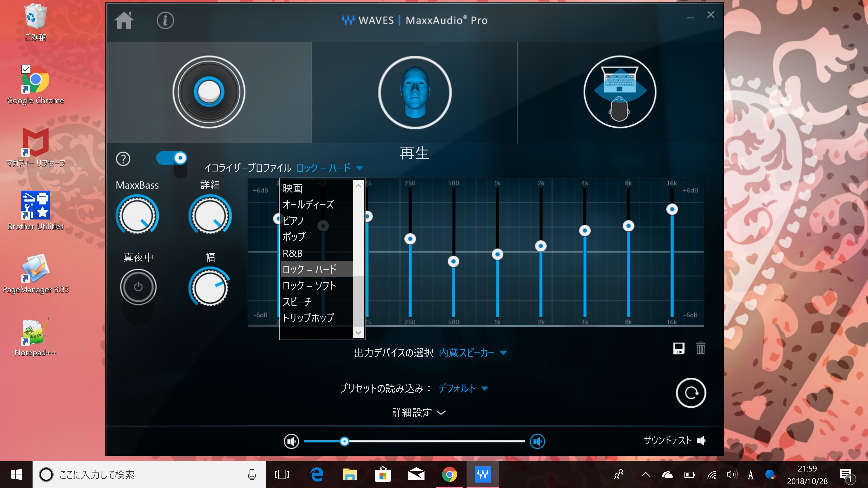Scroll down the equalizer profile list
Image resolution: width=868 pixels, height=488 pixels.
(358, 333)
